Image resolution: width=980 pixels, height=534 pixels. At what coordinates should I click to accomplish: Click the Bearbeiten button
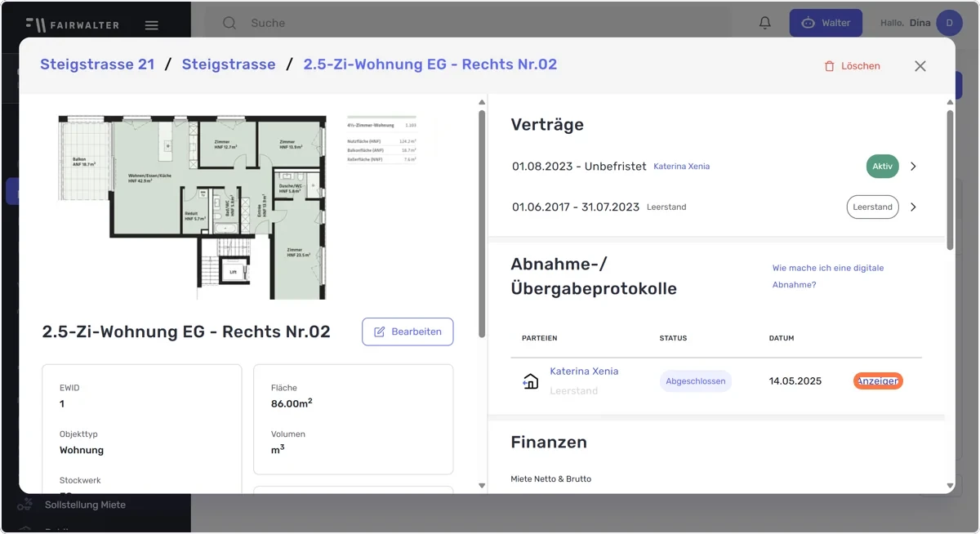[408, 332]
